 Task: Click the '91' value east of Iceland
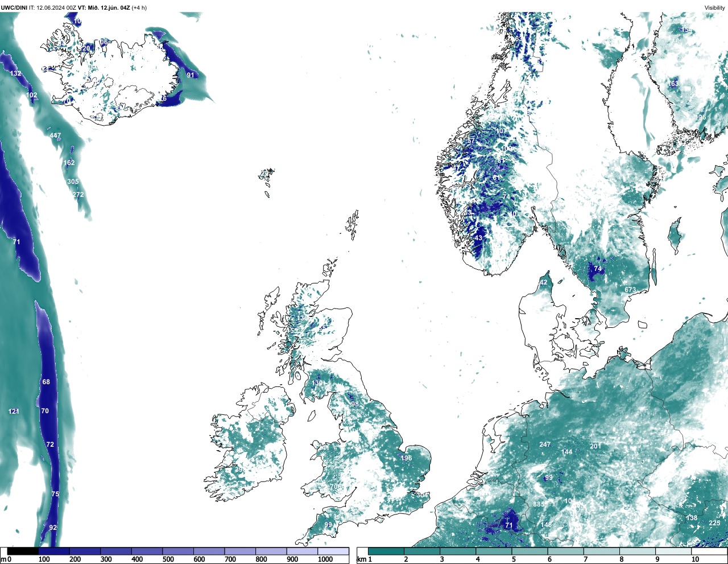click(191, 75)
